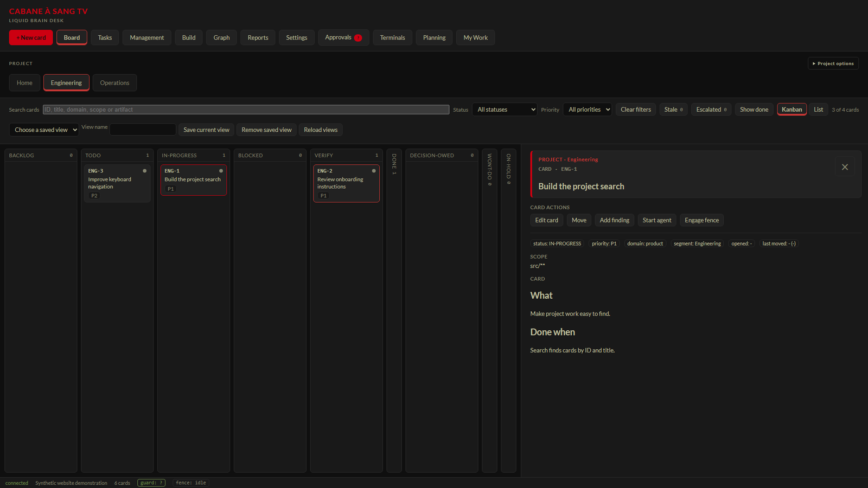Select the Engineering project tab
868x488 pixels.
click(66, 82)
